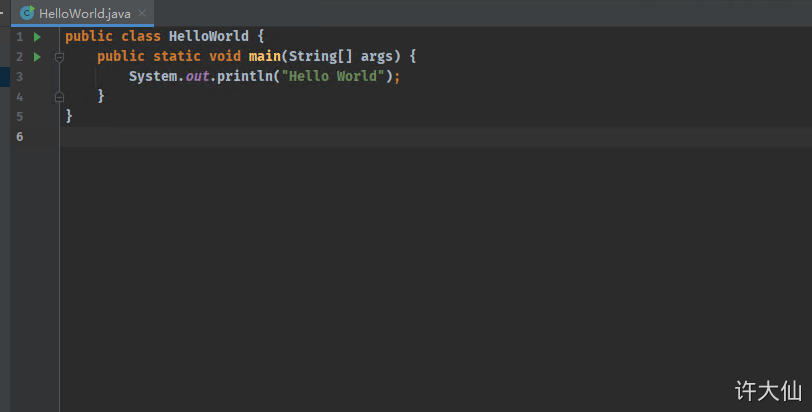Screen dimensions: 812x412
Task: Click the 'public' keyword on line 1
Action: (89, 36)
